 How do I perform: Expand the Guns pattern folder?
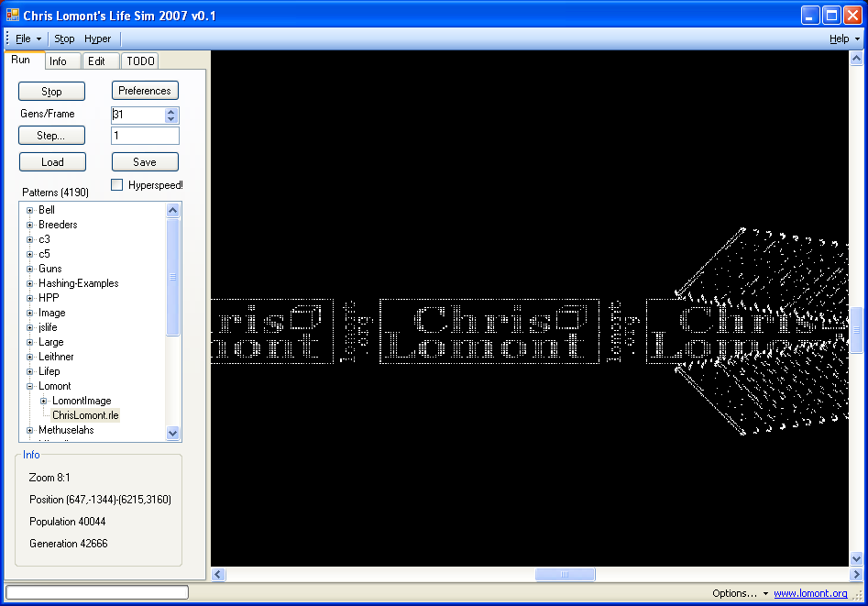pyautogui.click(x=29, y=269)
